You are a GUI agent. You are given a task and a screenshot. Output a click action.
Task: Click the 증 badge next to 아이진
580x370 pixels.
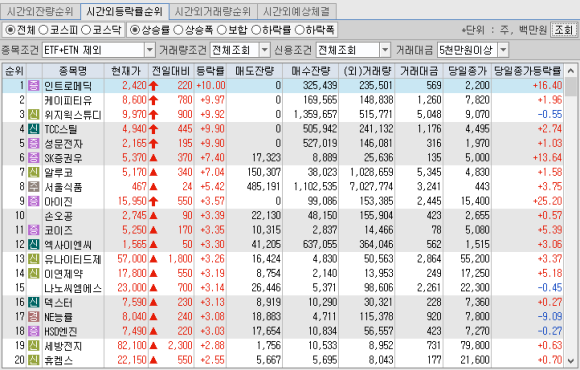click(33, 201)
